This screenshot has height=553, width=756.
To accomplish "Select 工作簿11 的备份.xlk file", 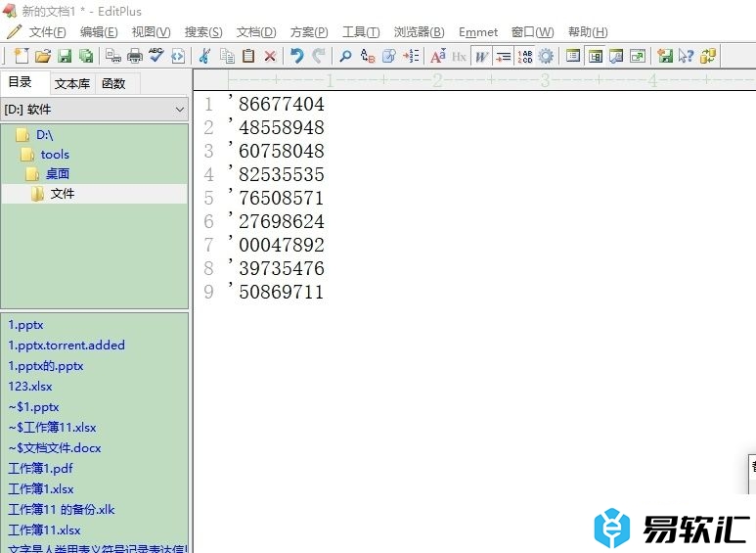I will (x=62, y=509).
